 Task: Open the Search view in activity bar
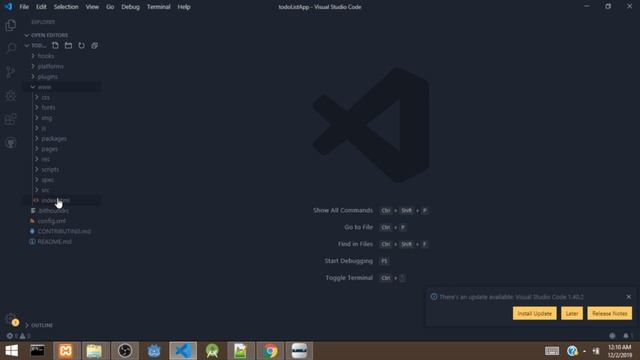pyautogui.click(x=11, y=48)
